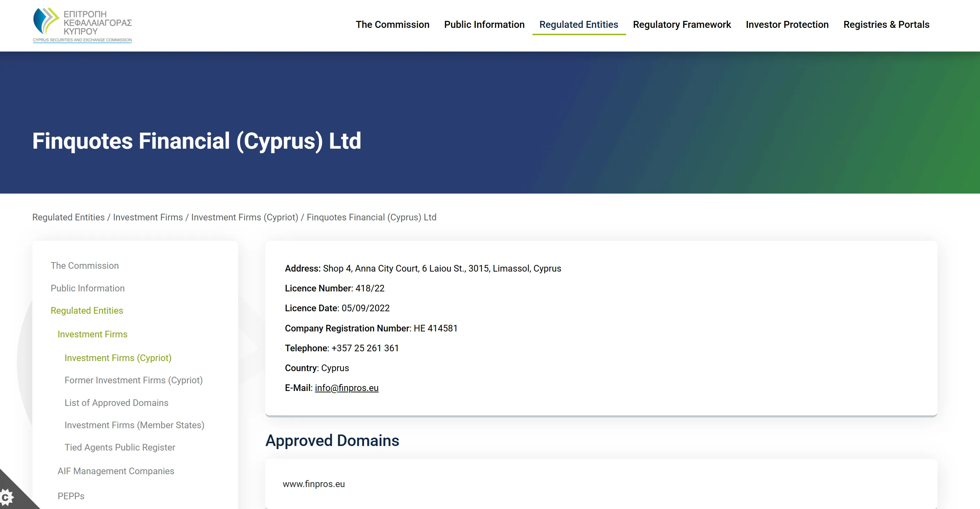Image resolution: width=980 pixels, height=509 pixels.
Task: Open Regulatory Framework top menu
Action: click(682, 25)
